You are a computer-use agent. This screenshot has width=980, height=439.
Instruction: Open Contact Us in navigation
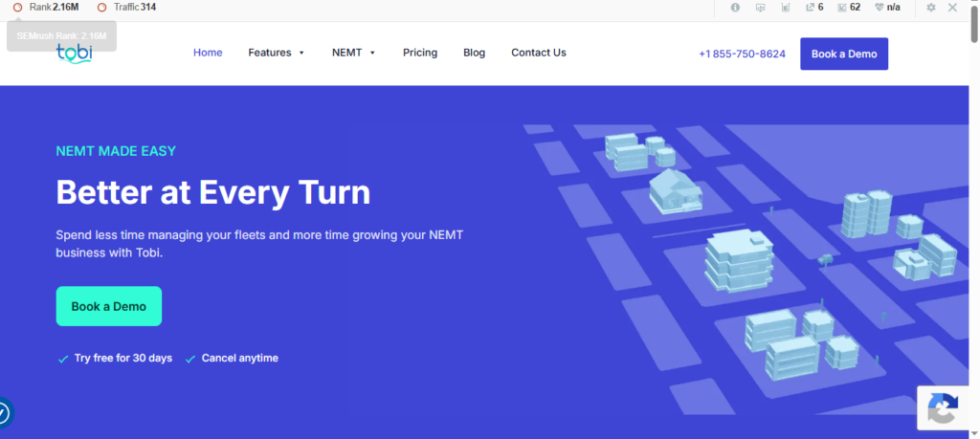click(539, 53)
